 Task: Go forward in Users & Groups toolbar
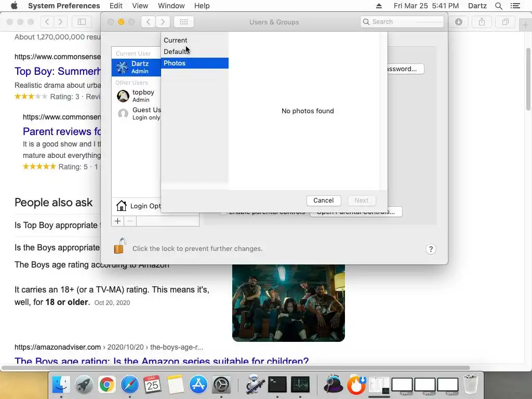163,22
